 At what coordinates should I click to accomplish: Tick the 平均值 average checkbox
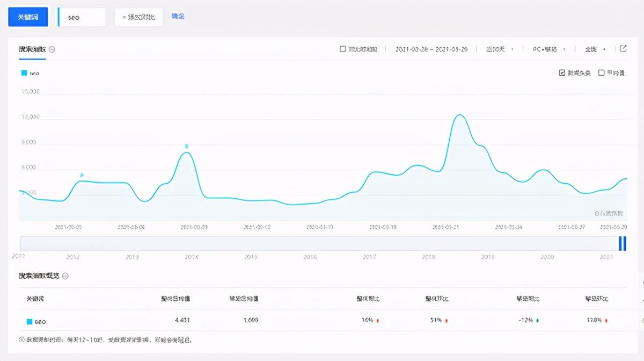(x=602, y=73)
